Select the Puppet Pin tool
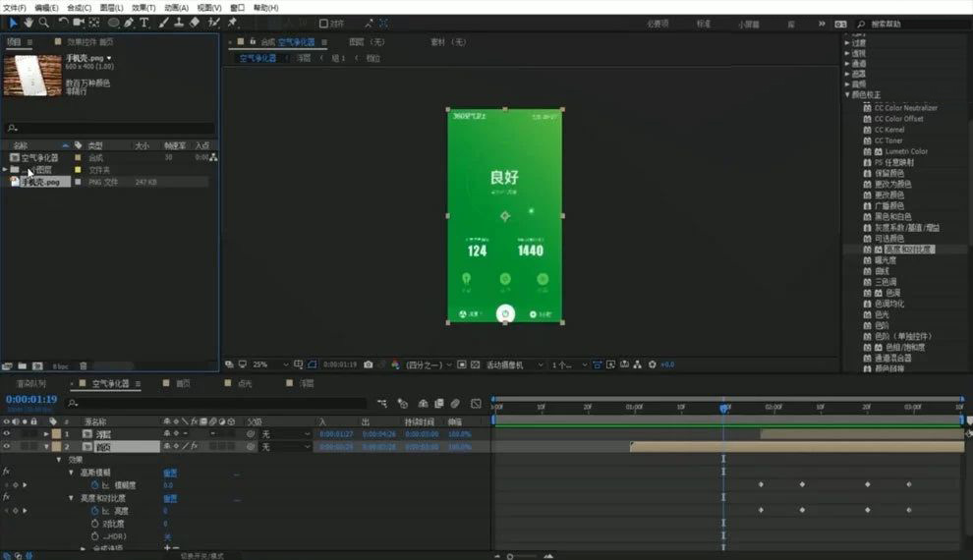Viewport: 973px width, 560px height. [x=233, y=23]
